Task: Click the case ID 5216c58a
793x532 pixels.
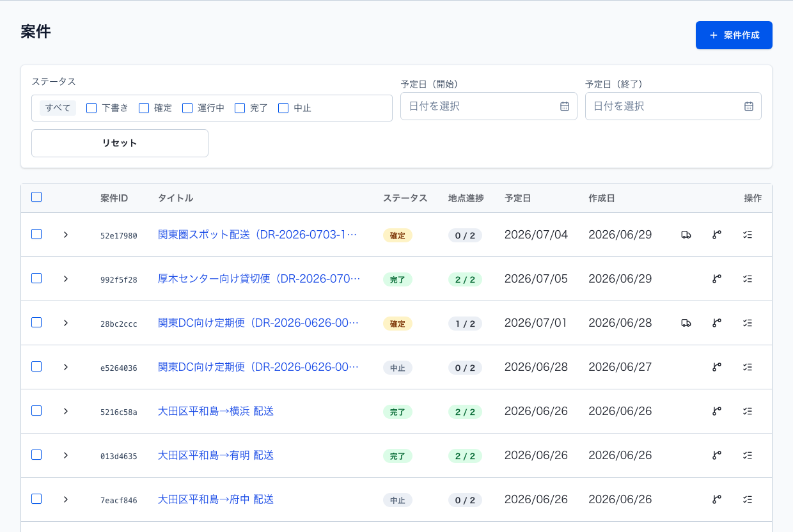Action: 119,412
